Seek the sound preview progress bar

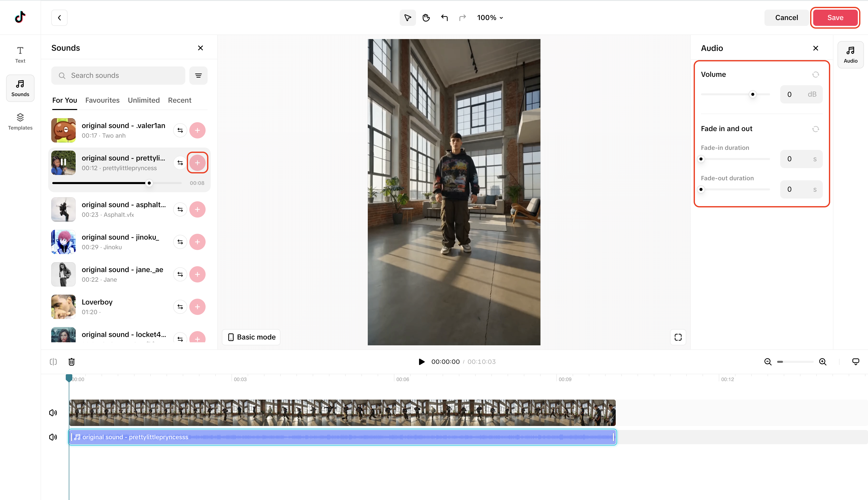pos(117,183)
